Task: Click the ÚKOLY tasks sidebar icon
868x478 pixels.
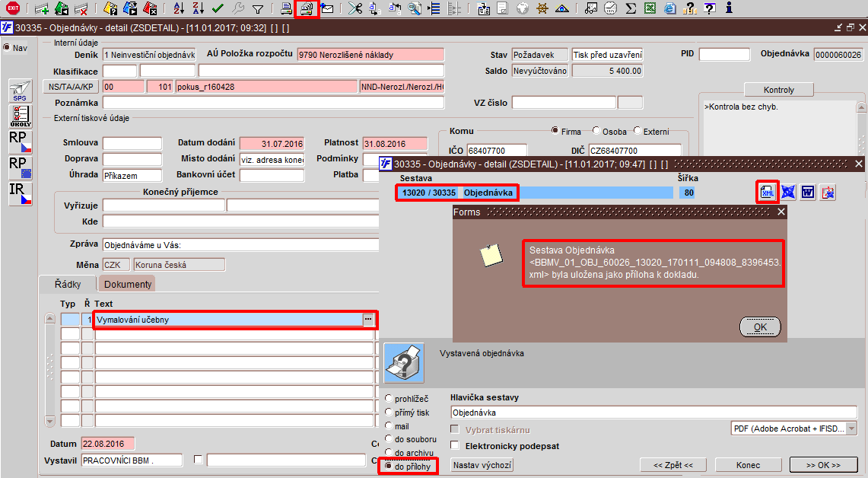Action: coord(20,116)
